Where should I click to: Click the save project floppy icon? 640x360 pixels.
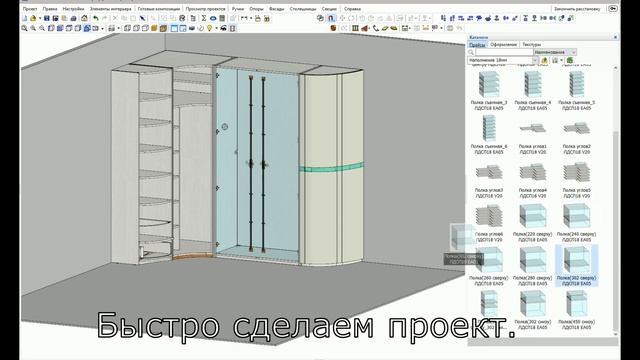coord(47,18)
